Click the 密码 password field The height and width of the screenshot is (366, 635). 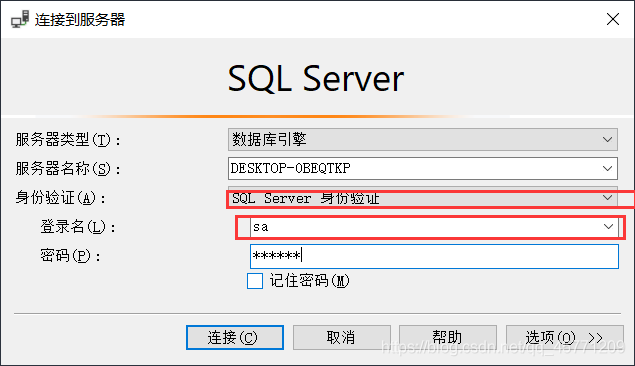(x=434, y=256)
